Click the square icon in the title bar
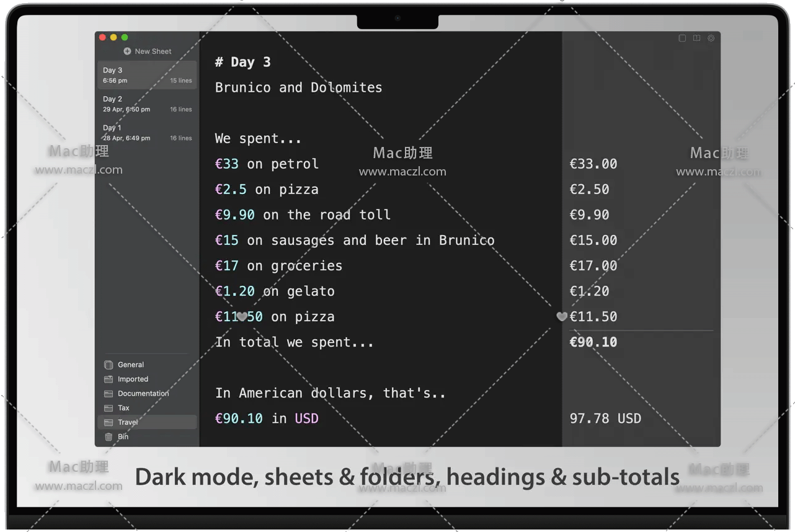The width and height of the screenshot is (795, 532). [x=682, y=38]
